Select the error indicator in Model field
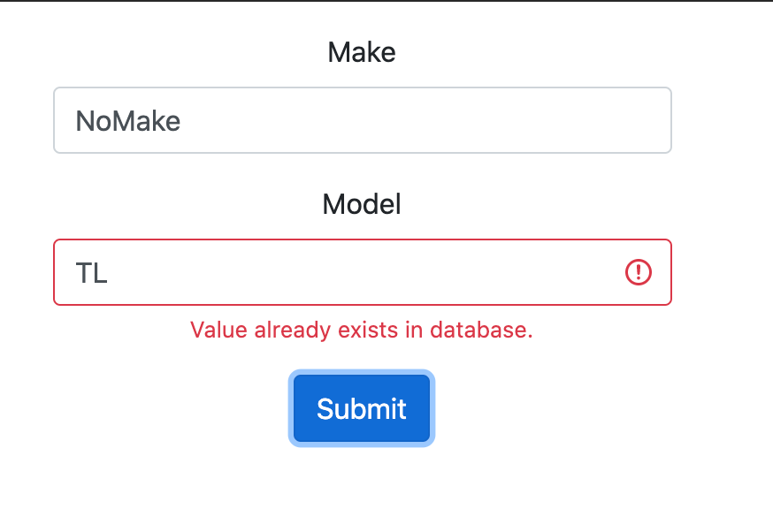This screenshot has width=773, height=532. tap(639, 272)
